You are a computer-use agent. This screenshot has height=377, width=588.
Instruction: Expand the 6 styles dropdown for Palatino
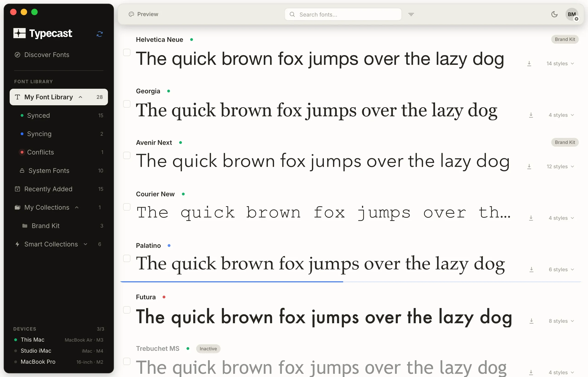click(561, 269)
